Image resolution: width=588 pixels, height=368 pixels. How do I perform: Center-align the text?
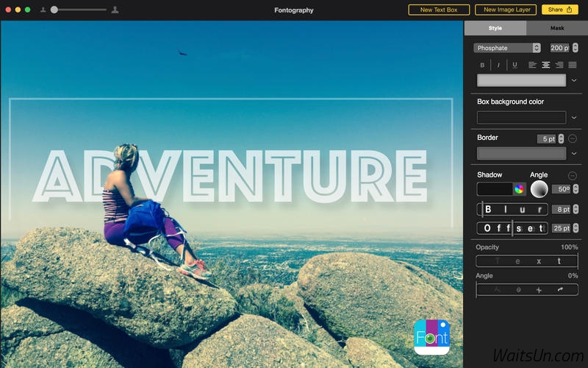pos(545,65)
